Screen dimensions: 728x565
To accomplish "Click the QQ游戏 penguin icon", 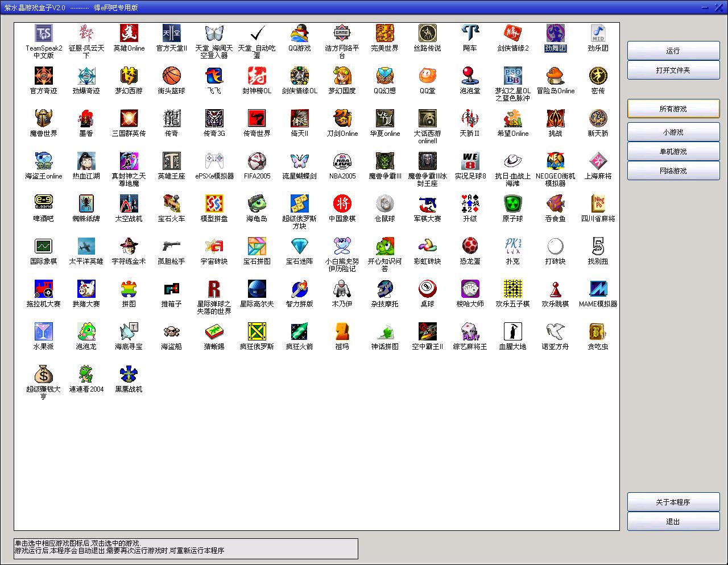I will coord(300,33).
